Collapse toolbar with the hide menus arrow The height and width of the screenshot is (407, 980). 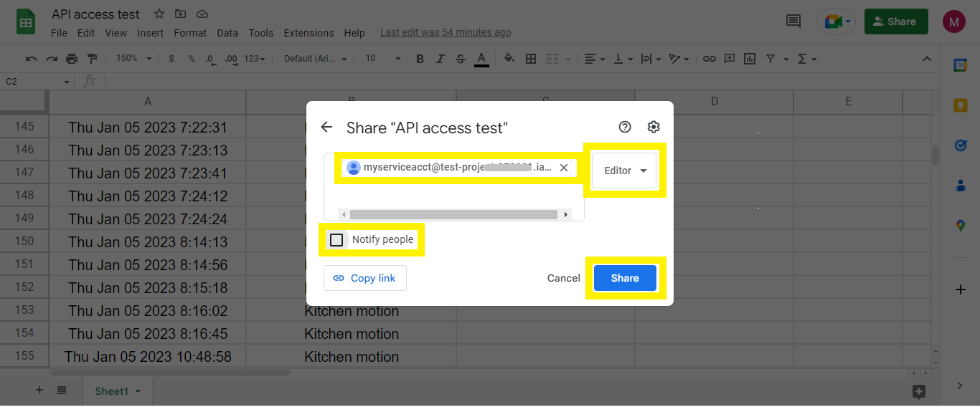pos(926,59)
